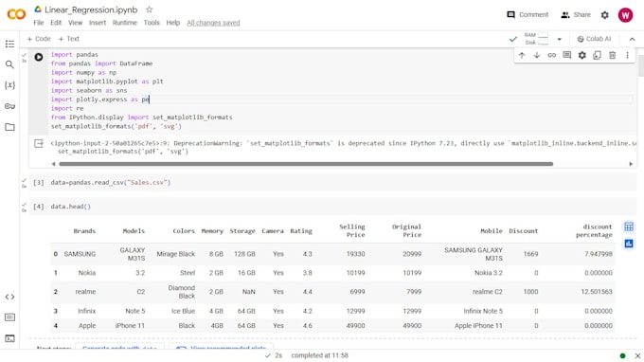644x362 pixels.
Task: Open terminal icon at sidebar bottom
Action: [x=9, y=338]
